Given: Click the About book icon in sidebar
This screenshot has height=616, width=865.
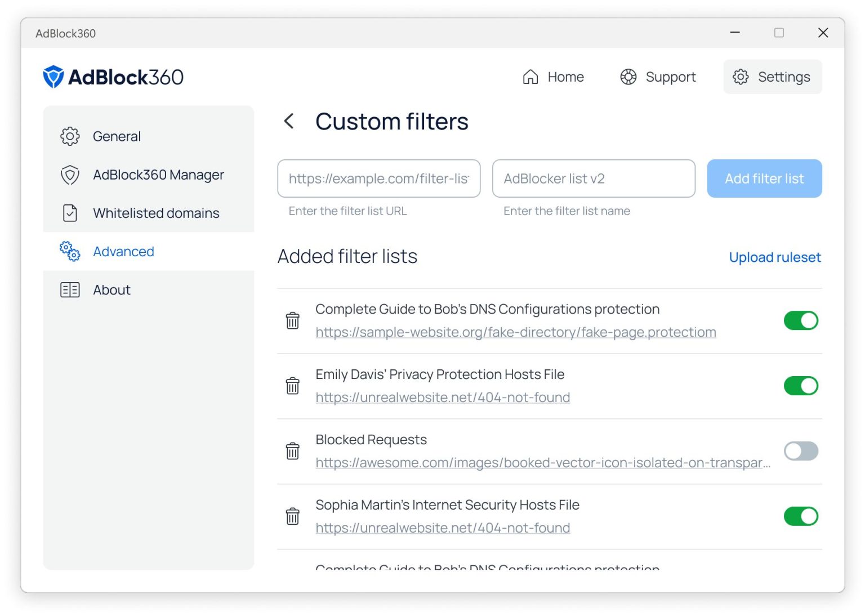Looking at the screenshot, I should (x=70, y=289).
